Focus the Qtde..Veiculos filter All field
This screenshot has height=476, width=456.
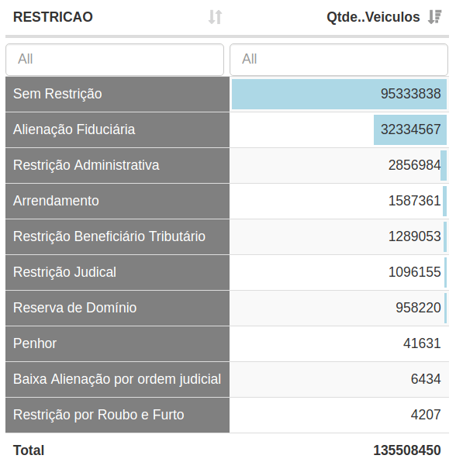339,60
